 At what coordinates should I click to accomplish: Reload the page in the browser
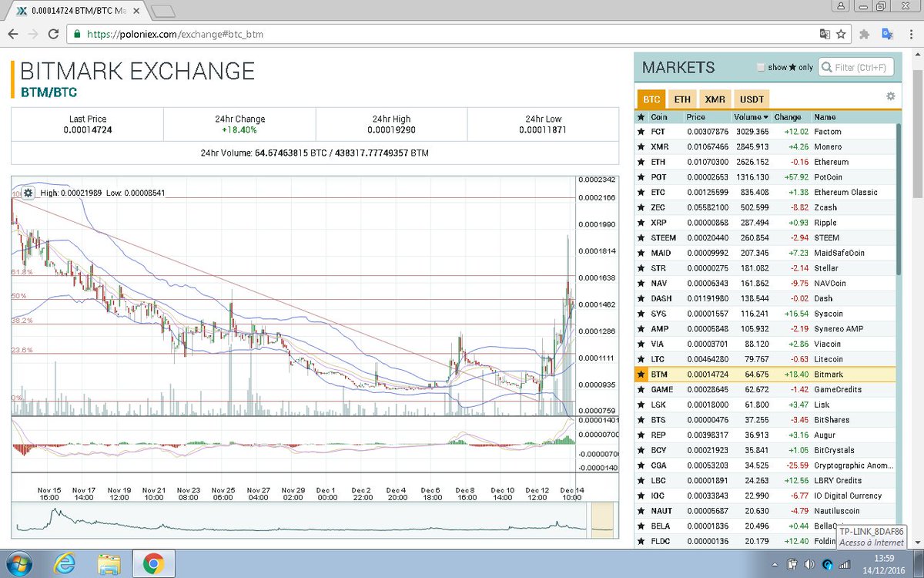52,34
